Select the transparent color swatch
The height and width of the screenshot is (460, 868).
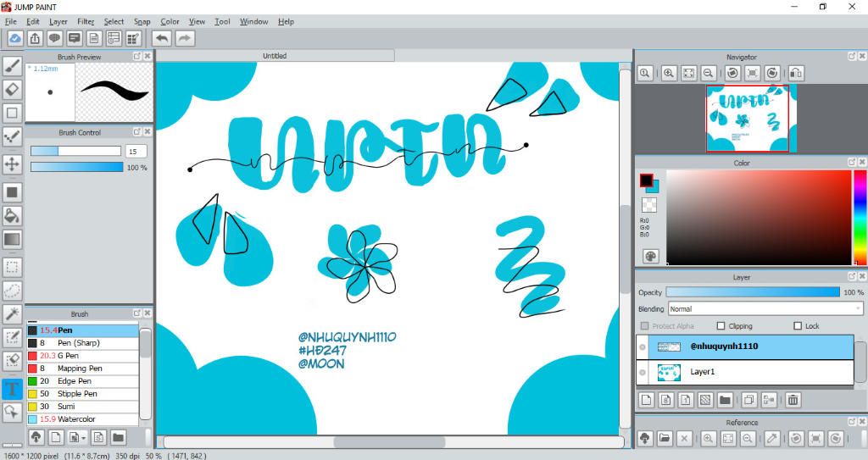648,205
